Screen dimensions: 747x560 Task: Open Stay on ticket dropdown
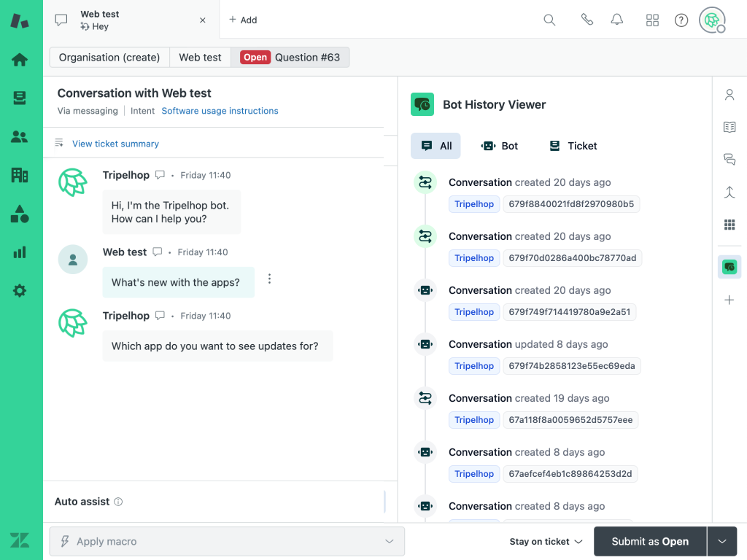tap(546, 542)
